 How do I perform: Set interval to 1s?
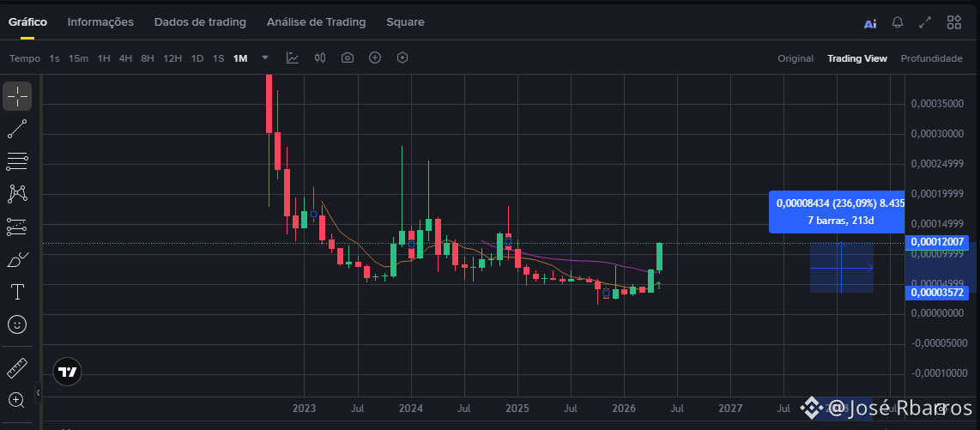54,58
